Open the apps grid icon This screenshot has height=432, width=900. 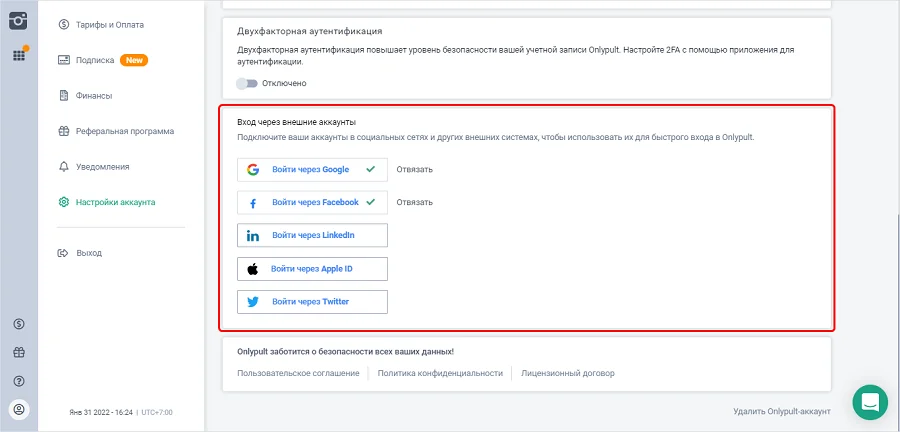[x=18, y=54]
